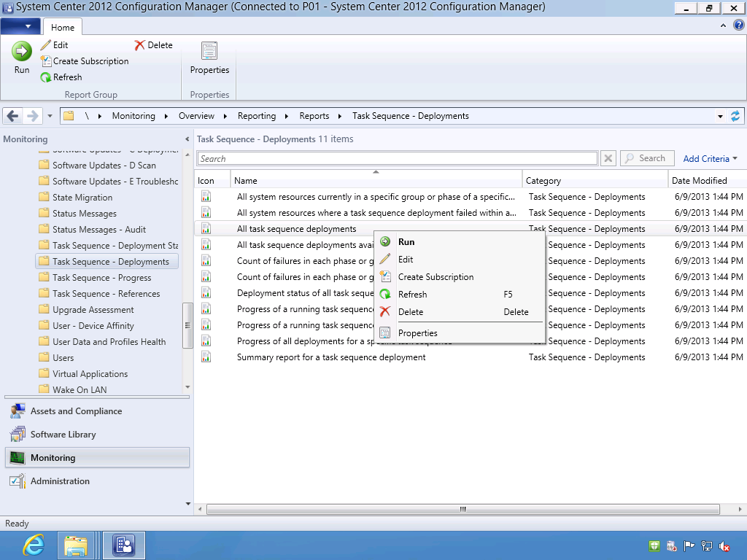This screenshot has width=747, height=560.
Task: Click Create Subscription in the ribbon
Action: 85,61
